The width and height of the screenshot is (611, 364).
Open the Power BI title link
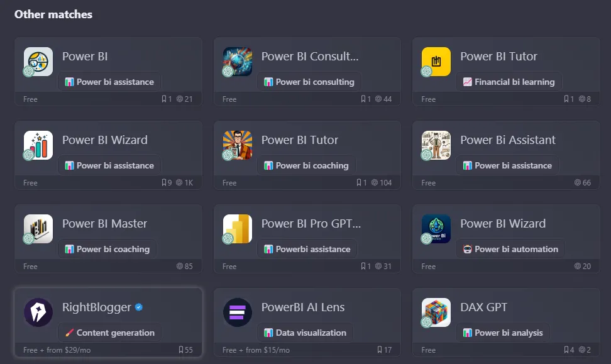85,56
